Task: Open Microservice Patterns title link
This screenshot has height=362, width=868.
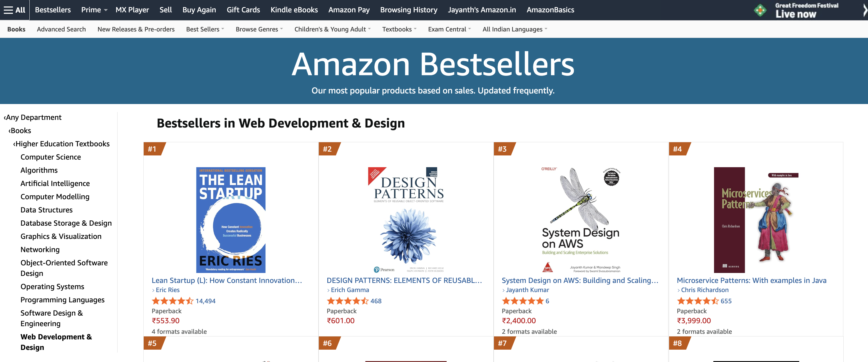Action: pos(751,280)
